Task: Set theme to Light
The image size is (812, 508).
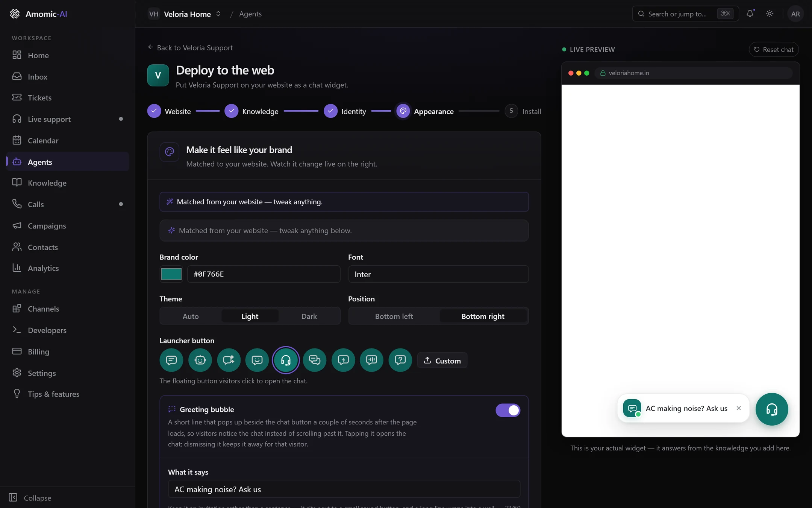Action: pyautogui.click(x=250, y=316)
